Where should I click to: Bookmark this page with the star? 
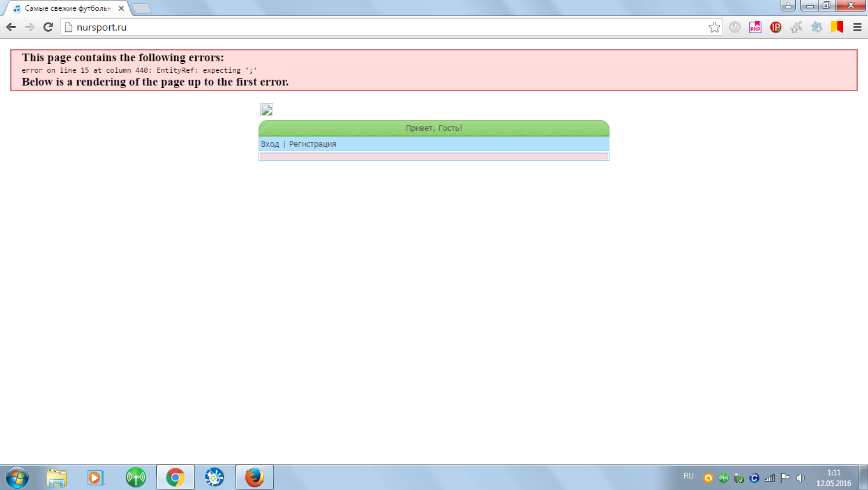714,27
